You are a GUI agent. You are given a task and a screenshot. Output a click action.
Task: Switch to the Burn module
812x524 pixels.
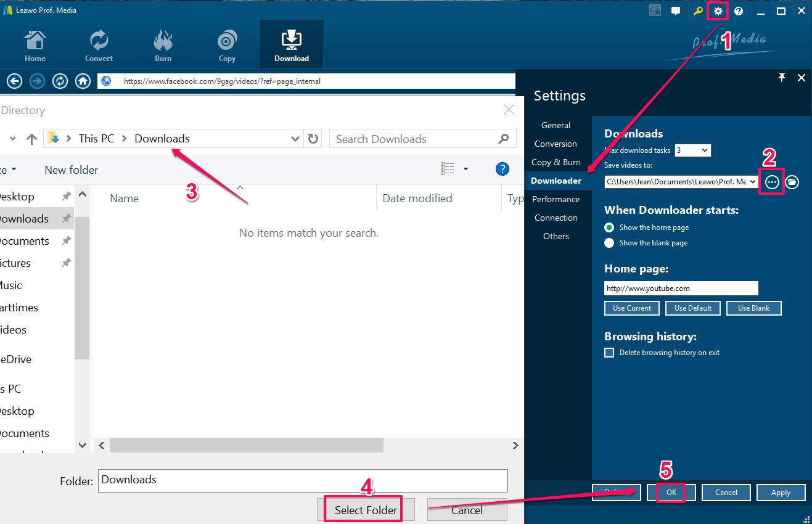pos(163,46)
